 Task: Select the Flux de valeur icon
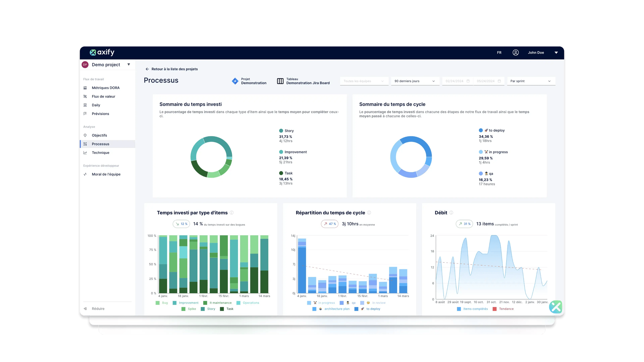85,96
